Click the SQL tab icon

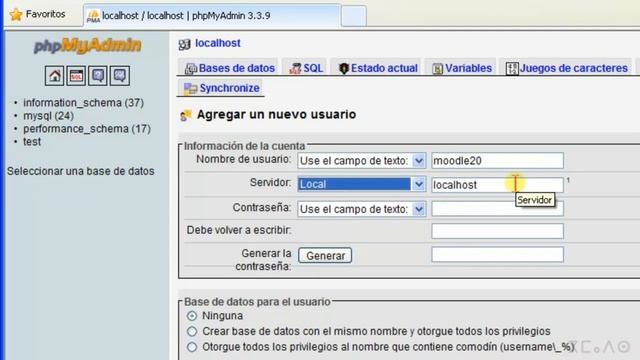tap(295, 69)
